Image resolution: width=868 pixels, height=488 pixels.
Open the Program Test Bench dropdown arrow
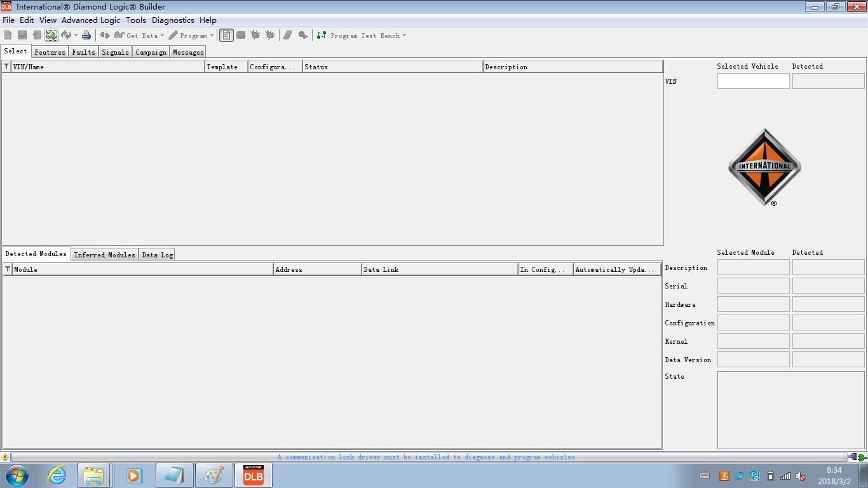404,36
